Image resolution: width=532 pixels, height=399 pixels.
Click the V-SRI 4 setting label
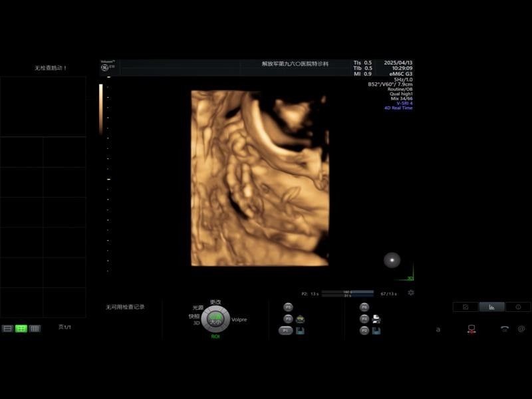point(404,103)
